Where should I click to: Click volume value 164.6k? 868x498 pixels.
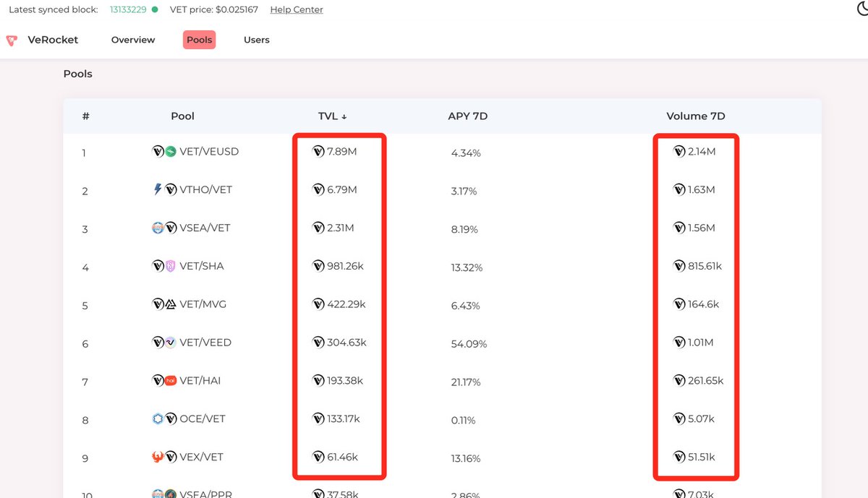coord(703,304)
